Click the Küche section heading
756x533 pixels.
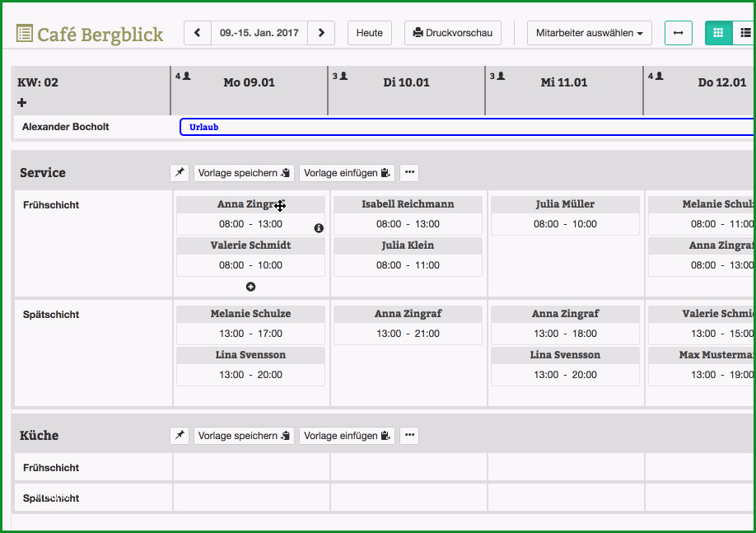coord(39,436)
